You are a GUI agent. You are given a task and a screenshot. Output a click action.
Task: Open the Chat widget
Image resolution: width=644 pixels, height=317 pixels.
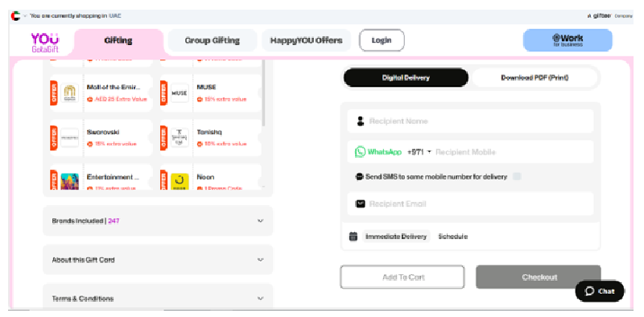pyautogui.click(x=600, y=291)
